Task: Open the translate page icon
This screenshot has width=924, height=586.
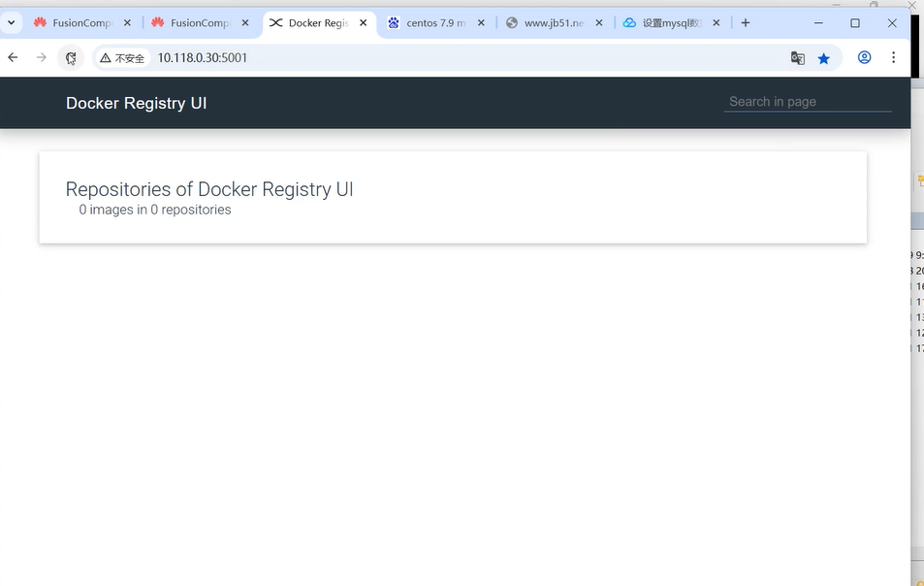Action: (797, 58)
